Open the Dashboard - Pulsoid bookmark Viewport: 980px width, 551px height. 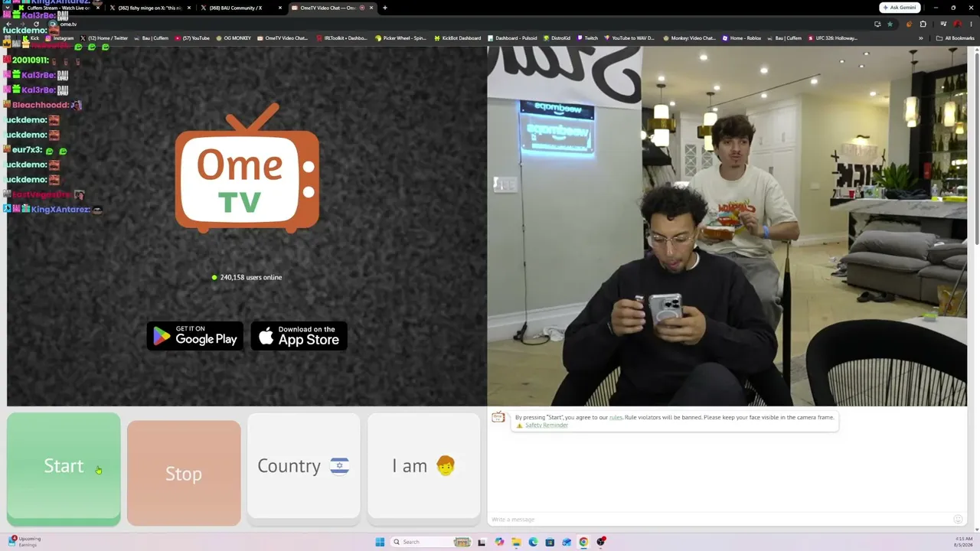(x=513, y=38)
